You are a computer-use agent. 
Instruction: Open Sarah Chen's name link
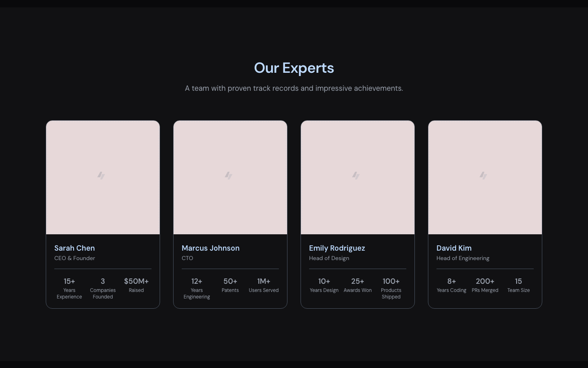coord(74,248)
